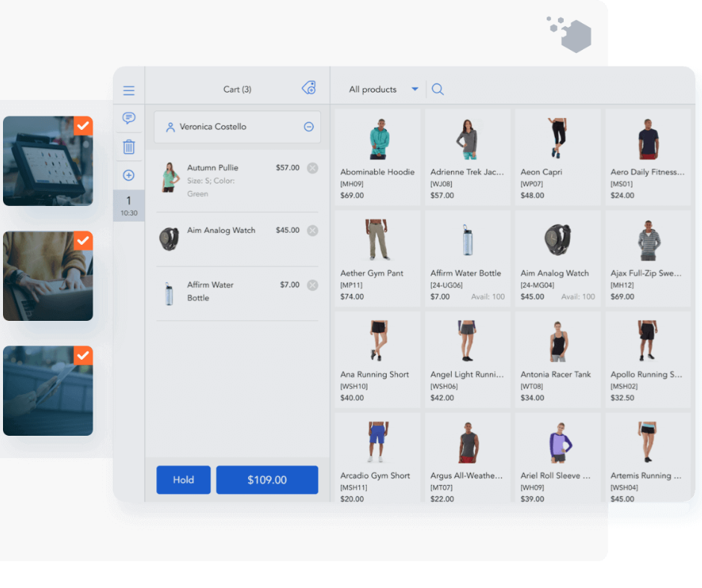Add new order with plus icon
Image resolution: width=702 pixels, height=588 pixels.
tap(128, 175)
